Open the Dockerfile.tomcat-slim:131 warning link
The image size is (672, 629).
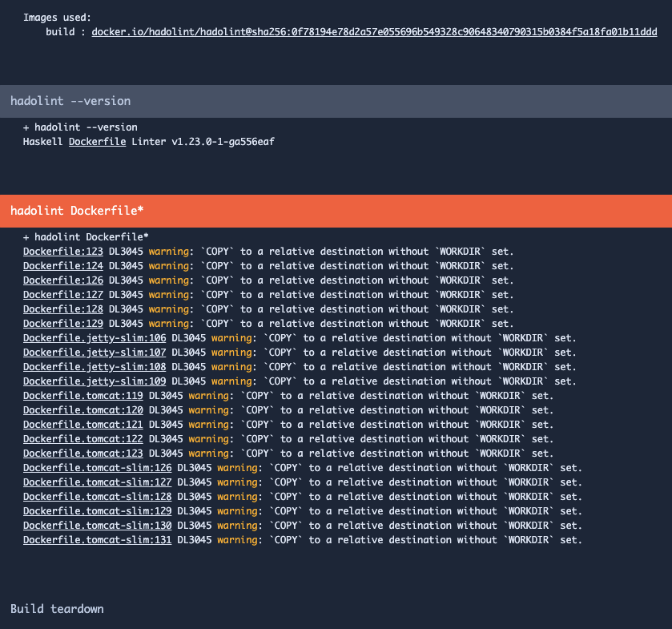[x=97, y=539]
